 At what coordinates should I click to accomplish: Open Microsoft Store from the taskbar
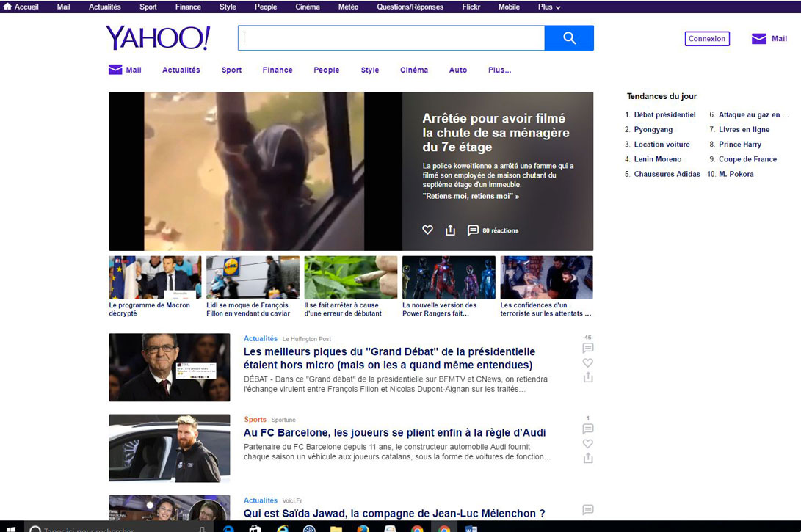255,529
